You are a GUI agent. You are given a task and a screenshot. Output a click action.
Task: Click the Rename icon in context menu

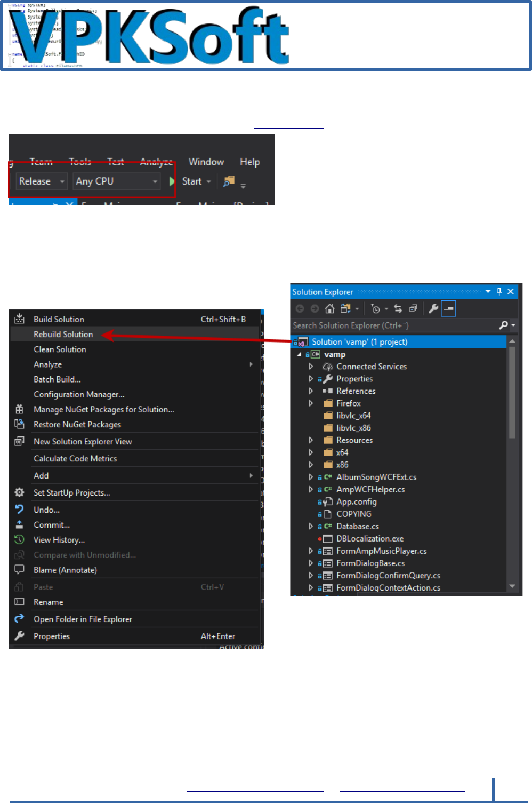[x=19, y=602]
